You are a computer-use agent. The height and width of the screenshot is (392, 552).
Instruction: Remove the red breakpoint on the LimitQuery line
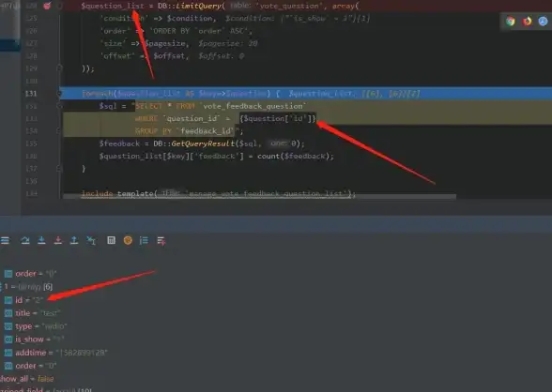pyautogui.click(x=47, y=6)
